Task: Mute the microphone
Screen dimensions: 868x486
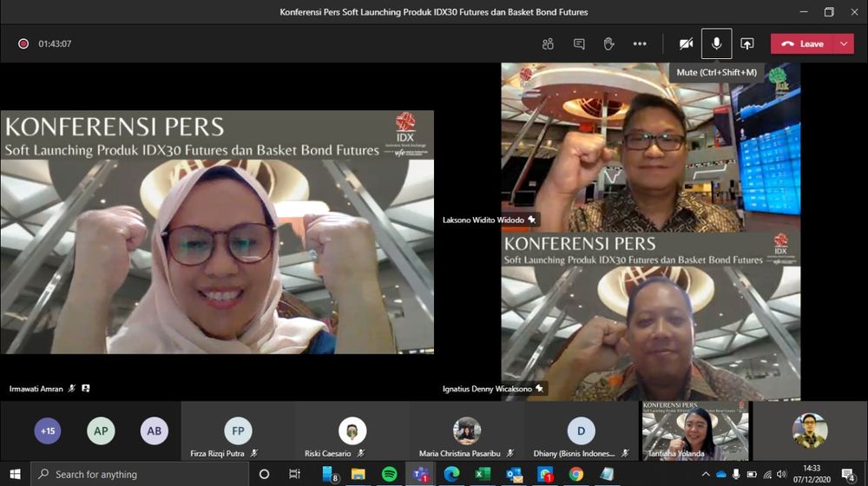Action: pyautogui.click(x=716, y=44)
